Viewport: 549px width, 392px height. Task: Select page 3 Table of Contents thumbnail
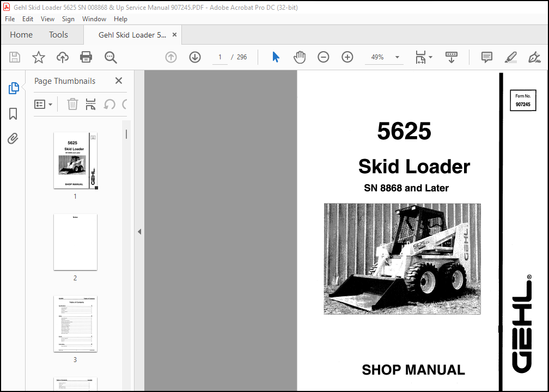[x=75, y=324]
